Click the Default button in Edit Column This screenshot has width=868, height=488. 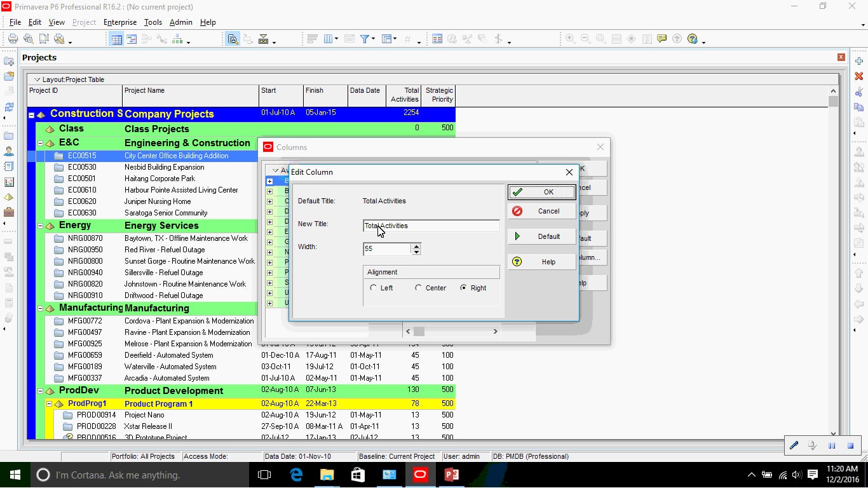pyautogui.click(x=542, y=236)
